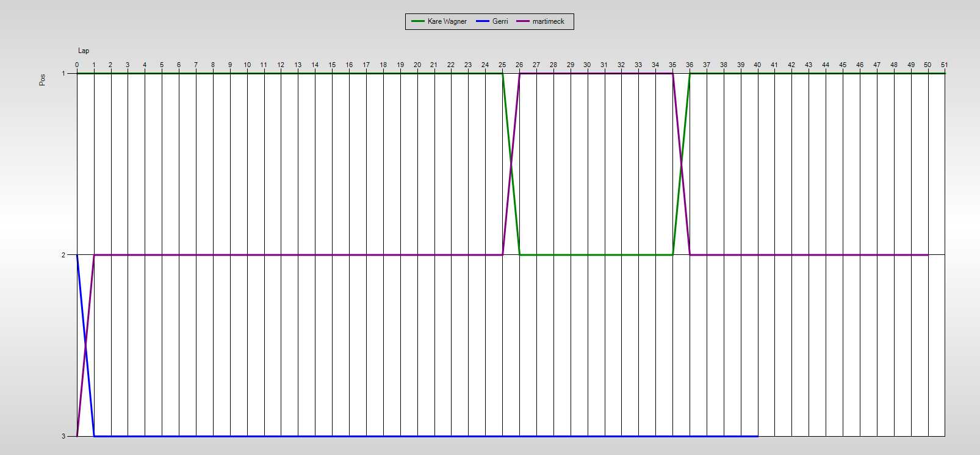Select the martimeck legend label
The image size is (980, 455).
click(548, 21)
